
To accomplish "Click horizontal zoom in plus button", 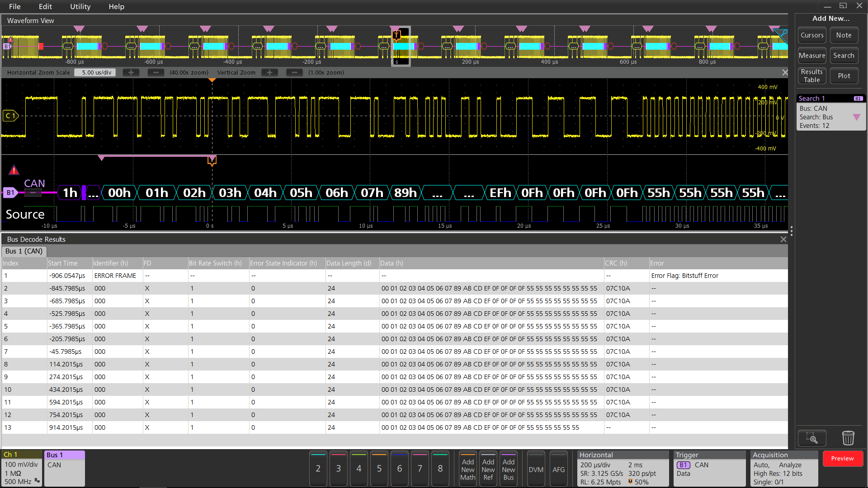I will [131, 72].
